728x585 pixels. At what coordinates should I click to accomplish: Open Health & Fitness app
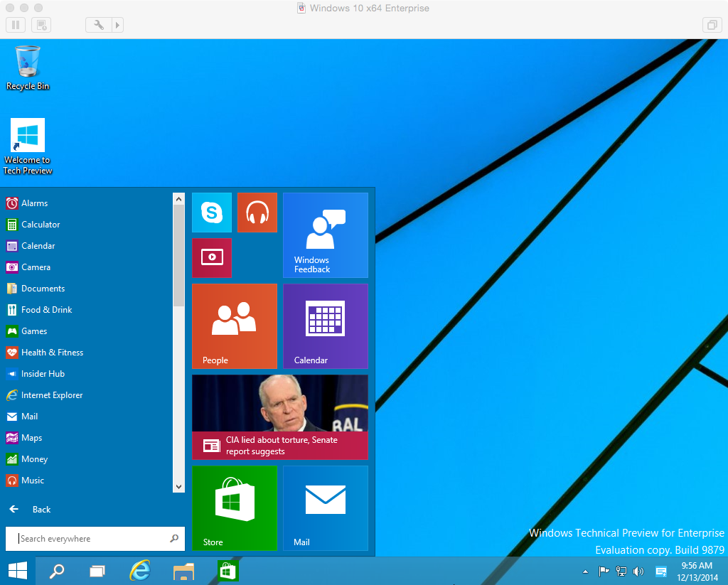(x=86, y=353)
